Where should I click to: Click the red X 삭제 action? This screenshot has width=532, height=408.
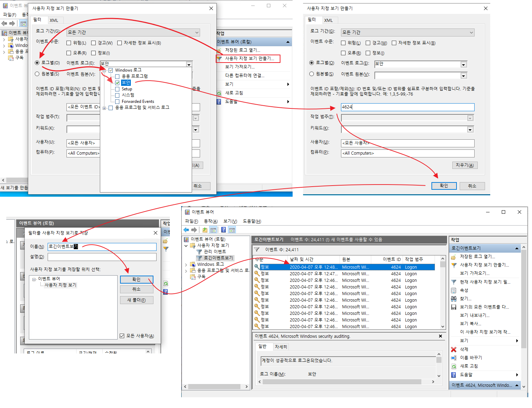click(454, 349)
